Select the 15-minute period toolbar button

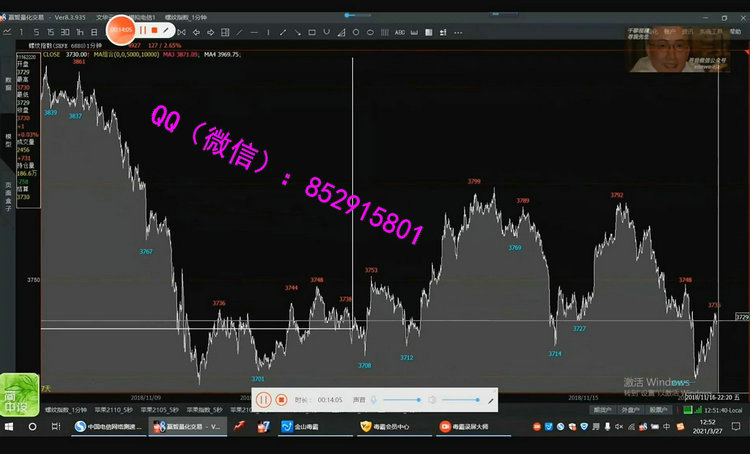tap(50, 32)
